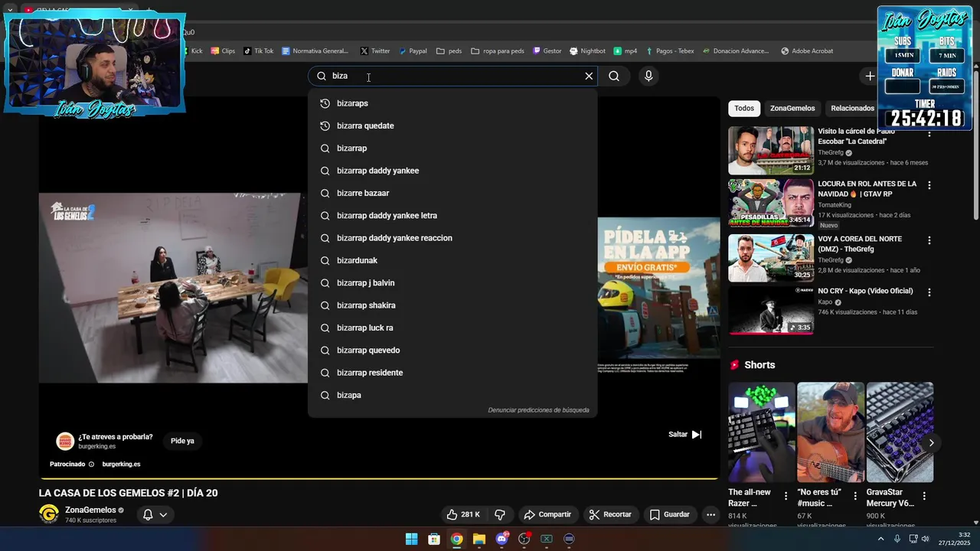Choose 'bizarre bazaar' suggestion
The image size is (980, 551).
[452, 193]
